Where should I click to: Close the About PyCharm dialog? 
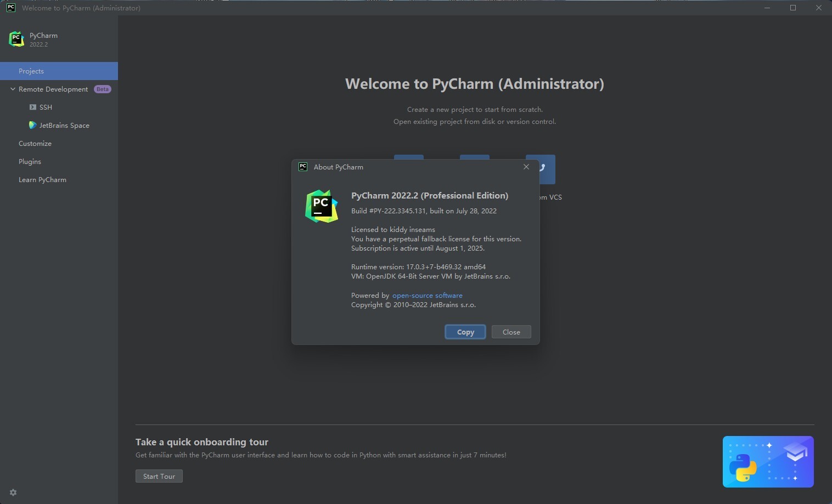(511, 332)
